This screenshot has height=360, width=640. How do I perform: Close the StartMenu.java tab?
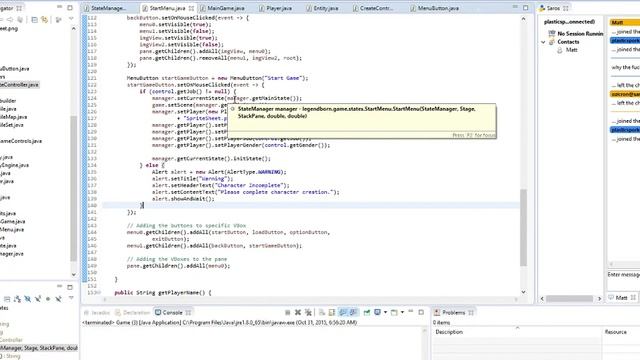point(191,8)
